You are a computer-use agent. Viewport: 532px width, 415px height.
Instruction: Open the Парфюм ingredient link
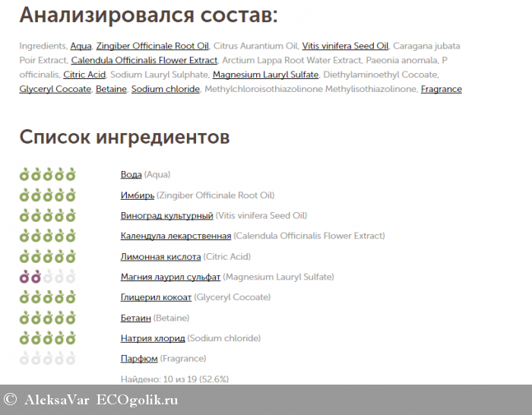point(139,358)
